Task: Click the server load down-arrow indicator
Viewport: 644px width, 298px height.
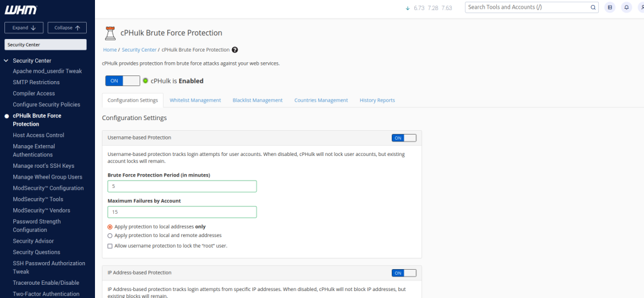Action: point(408,8)
